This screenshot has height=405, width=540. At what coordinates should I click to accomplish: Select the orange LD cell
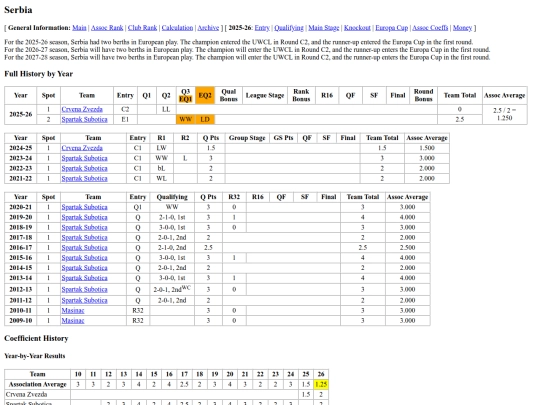(205, 120)
